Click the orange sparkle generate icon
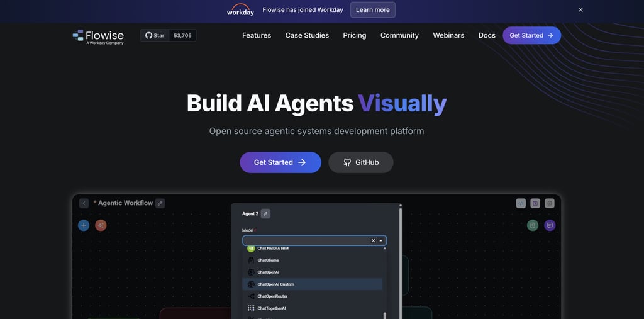 tap(101, 225)
